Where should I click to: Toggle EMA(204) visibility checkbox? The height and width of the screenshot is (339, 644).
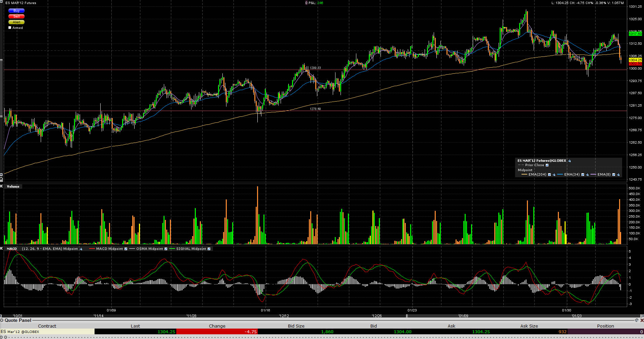(x=549, y=175)
